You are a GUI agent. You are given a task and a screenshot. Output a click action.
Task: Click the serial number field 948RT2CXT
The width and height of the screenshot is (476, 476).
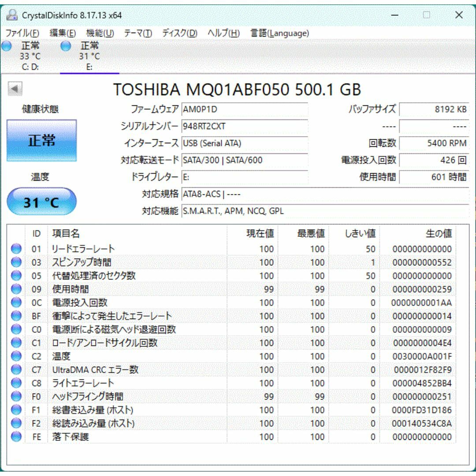tap(245, 126)
